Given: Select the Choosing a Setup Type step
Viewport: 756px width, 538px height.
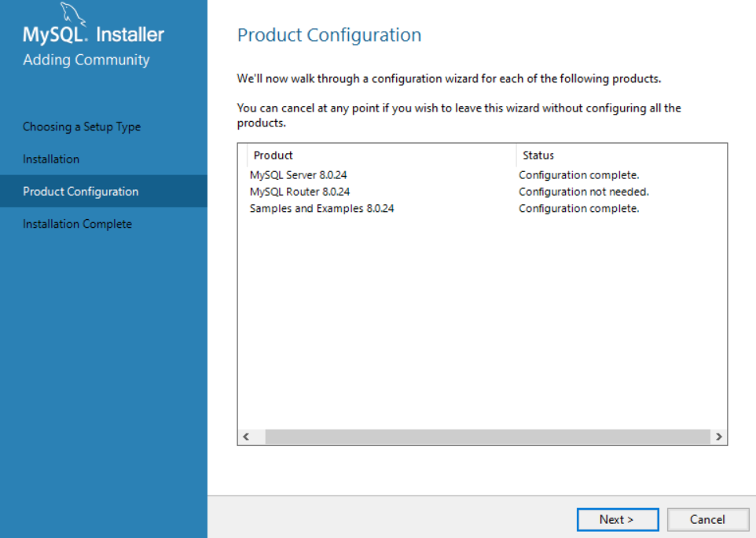Looking at the screenshot, I should [82, 126].
